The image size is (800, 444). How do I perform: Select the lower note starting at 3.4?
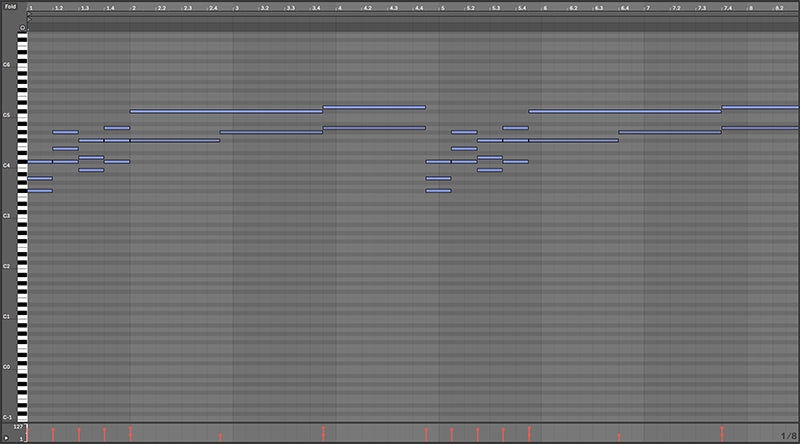pos(374,128)
